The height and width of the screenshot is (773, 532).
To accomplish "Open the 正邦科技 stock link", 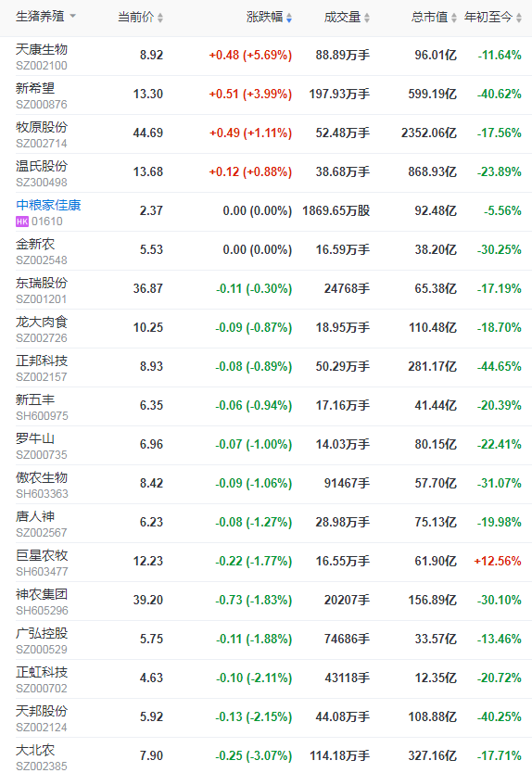I will click(42, 361).
